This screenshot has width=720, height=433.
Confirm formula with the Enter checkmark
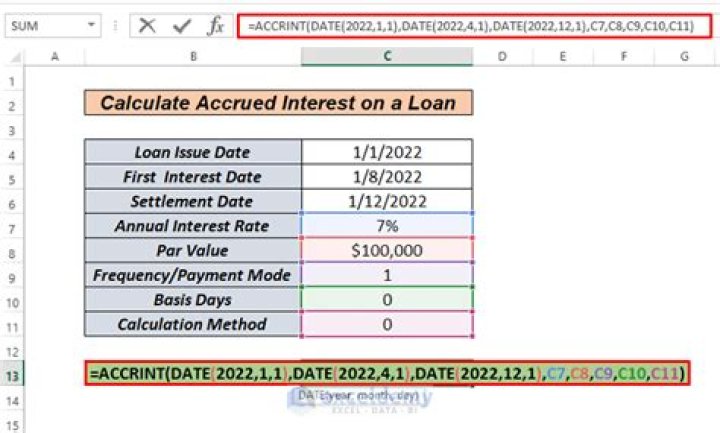click(181, 26)
